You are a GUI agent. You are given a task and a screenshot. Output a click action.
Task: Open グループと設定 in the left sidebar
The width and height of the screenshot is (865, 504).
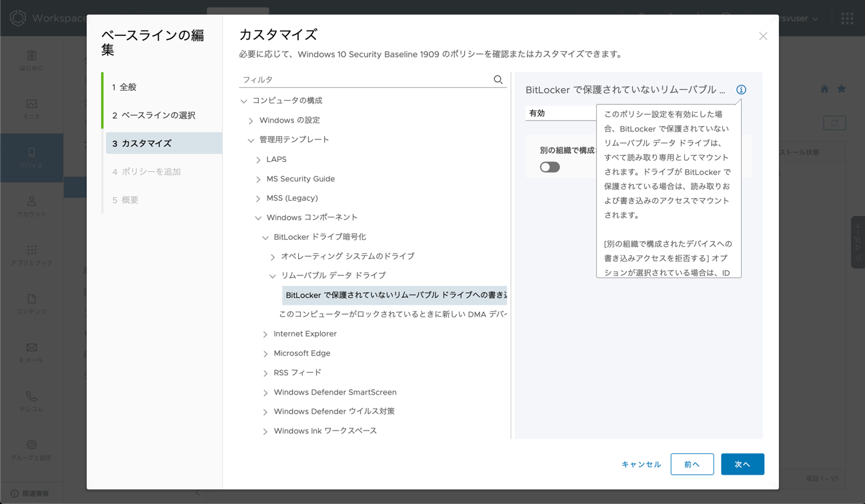[x=31, y=450]
